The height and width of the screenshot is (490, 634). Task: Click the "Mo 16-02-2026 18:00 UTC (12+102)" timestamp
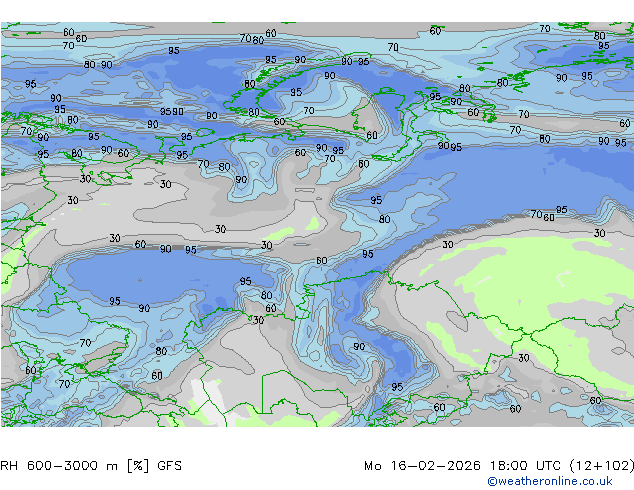coord(499,466)
